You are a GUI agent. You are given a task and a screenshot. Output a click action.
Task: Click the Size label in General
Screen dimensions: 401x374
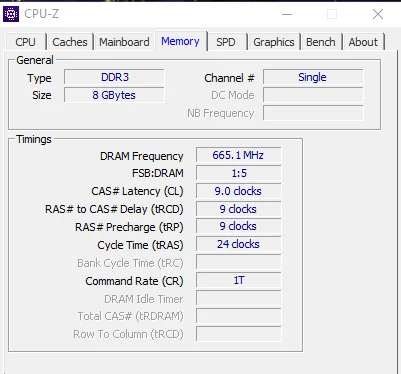click(42, 95)
